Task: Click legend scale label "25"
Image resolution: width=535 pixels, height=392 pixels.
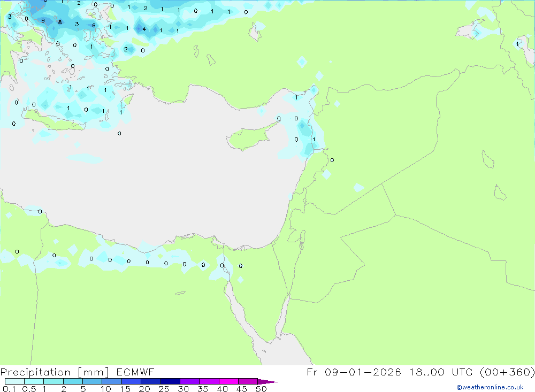Action: coord(164,389)
